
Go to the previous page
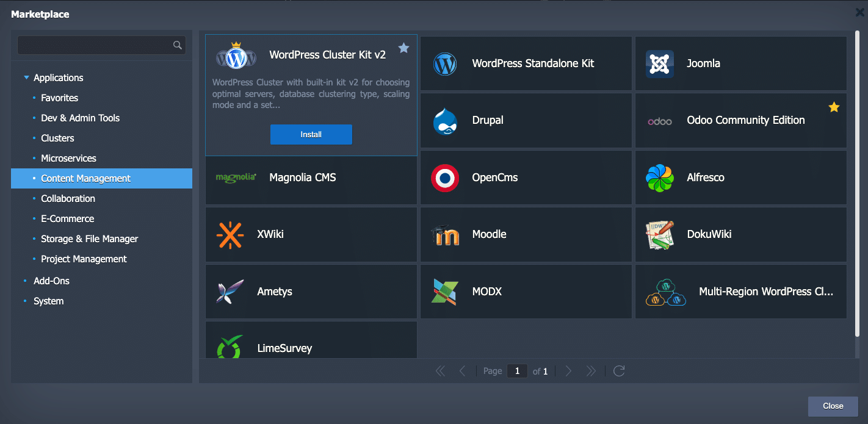(462, 371)
